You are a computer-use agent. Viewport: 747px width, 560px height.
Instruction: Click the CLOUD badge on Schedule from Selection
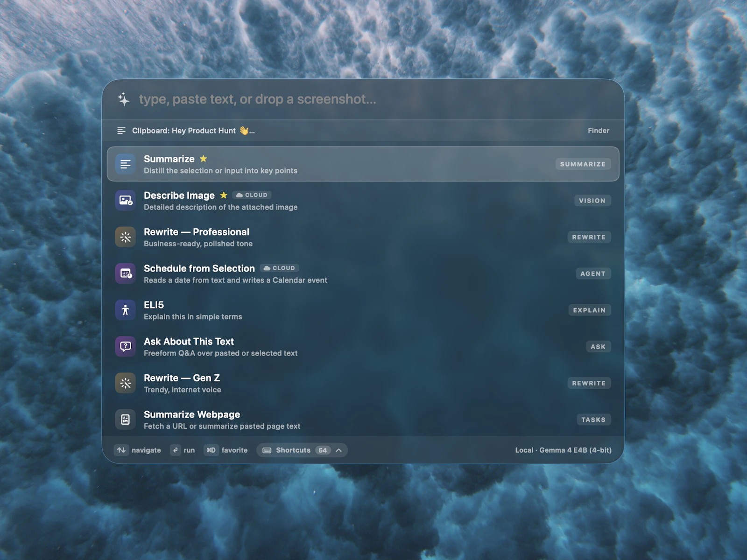[279, 268]
